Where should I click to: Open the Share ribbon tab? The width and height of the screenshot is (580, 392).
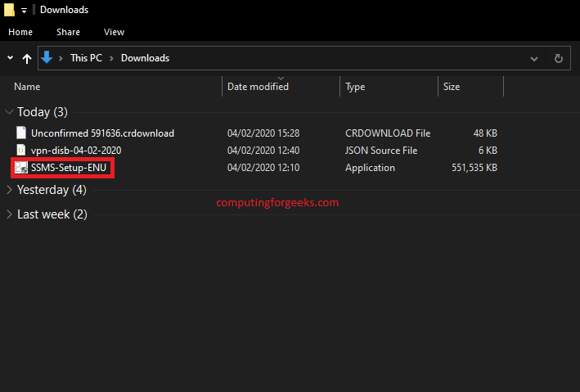click(68, 32)
